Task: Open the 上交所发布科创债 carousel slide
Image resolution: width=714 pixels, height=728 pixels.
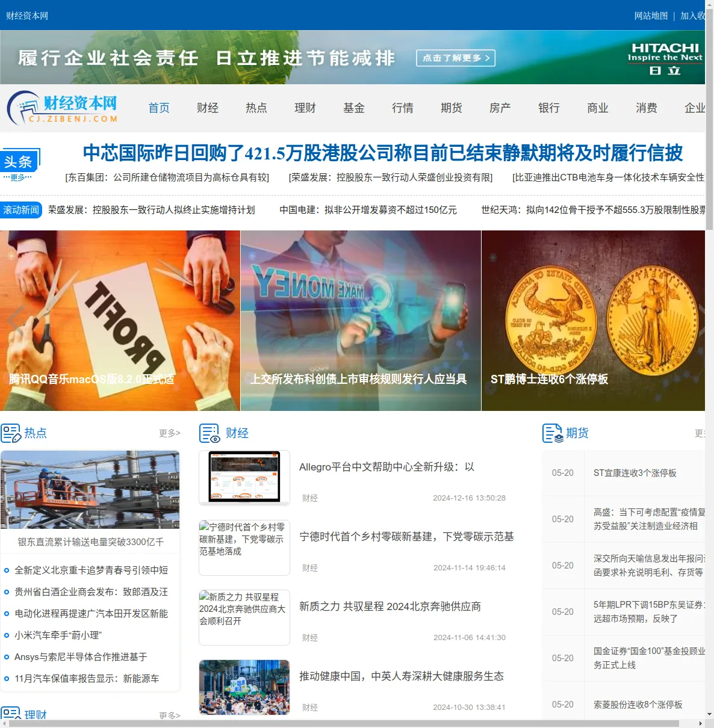Action: click(361, 321)
